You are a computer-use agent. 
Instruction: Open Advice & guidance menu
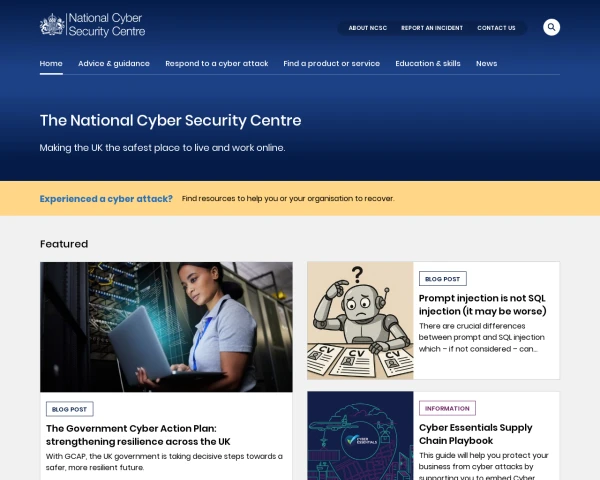(114, 64)
